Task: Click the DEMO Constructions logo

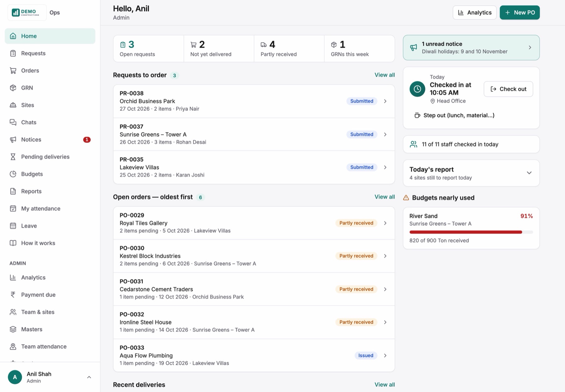Action: (27, 13)
